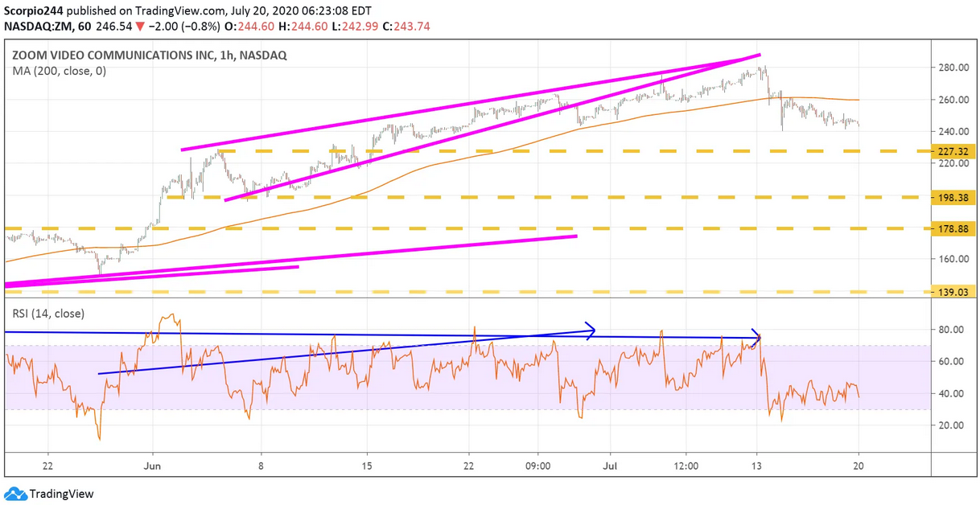The image size is (980, 505).
Task: Click the 15 date label on time axis
Action: [x=366, y=466]
